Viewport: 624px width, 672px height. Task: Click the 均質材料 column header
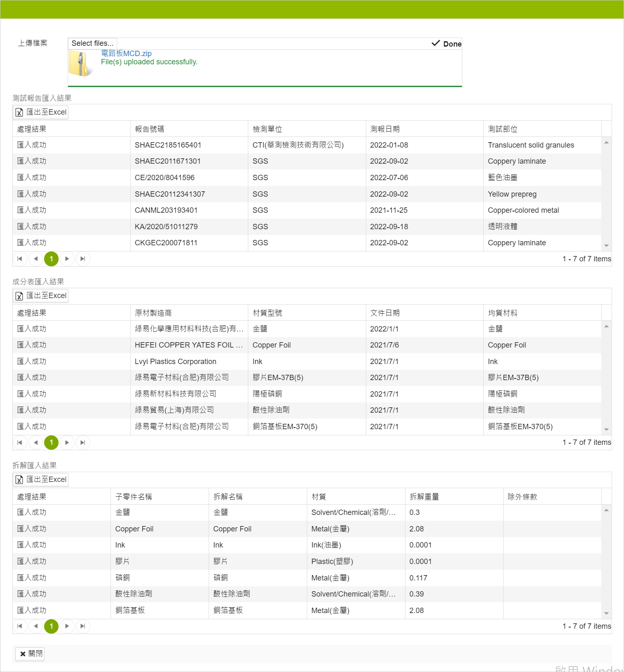(x=542, y=313)
